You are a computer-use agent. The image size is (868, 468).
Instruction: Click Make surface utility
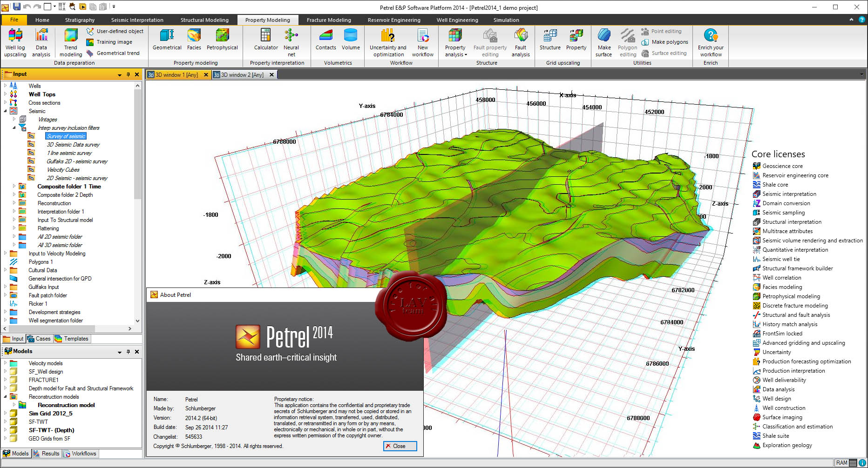604,42
